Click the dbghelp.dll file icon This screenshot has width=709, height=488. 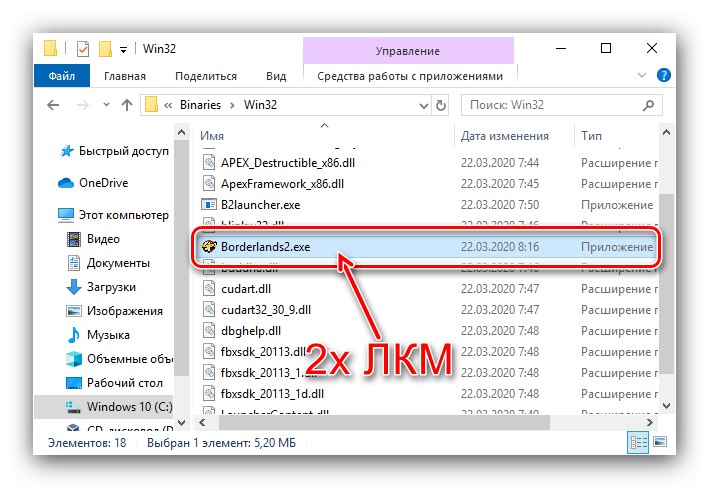[209, 331]
